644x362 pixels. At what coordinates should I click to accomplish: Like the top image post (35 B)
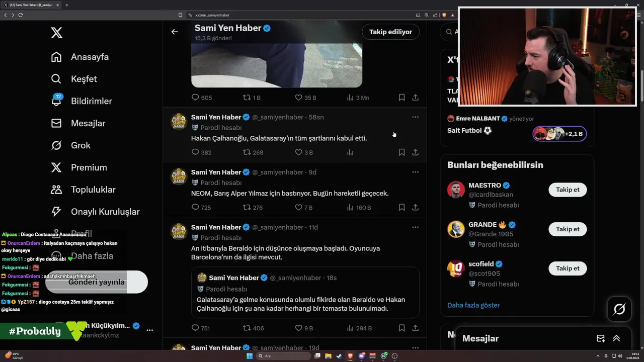[x=305, y=98]
